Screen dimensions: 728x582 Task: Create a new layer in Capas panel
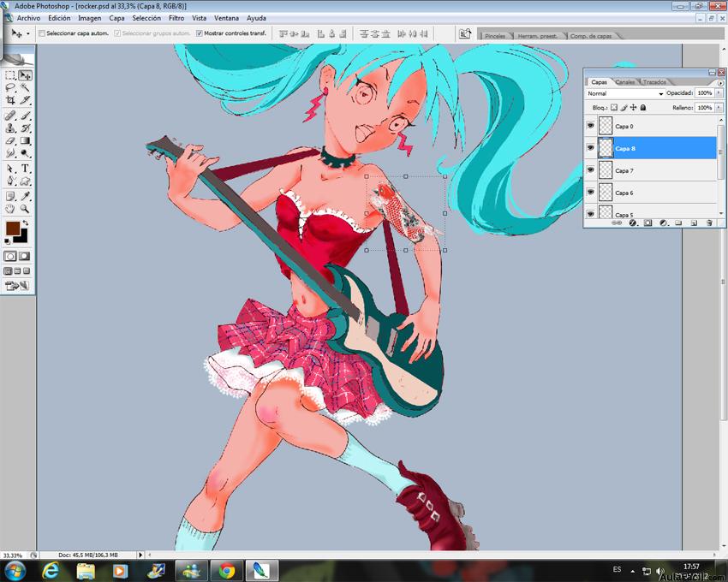pos(694,223)
